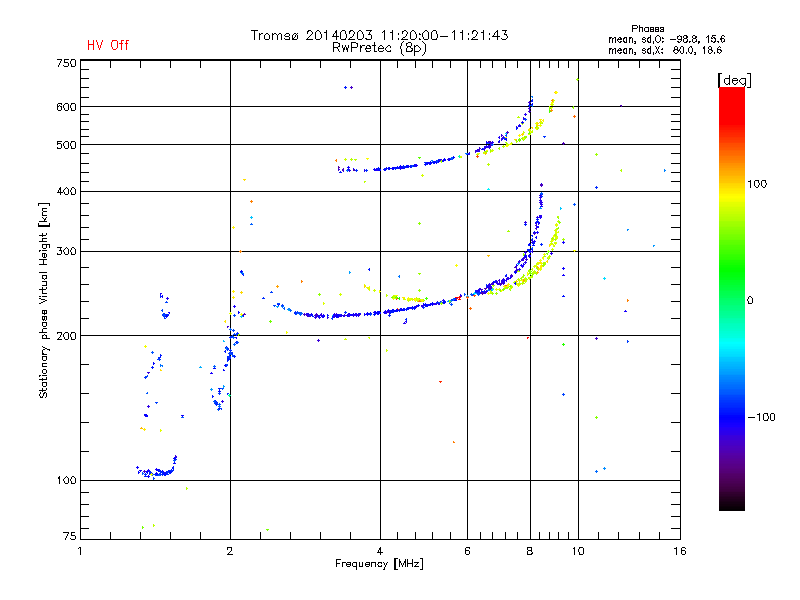Click the '750' y-axis tick label
The height and width of the screenshot is (600, 800).
[66, 63]
